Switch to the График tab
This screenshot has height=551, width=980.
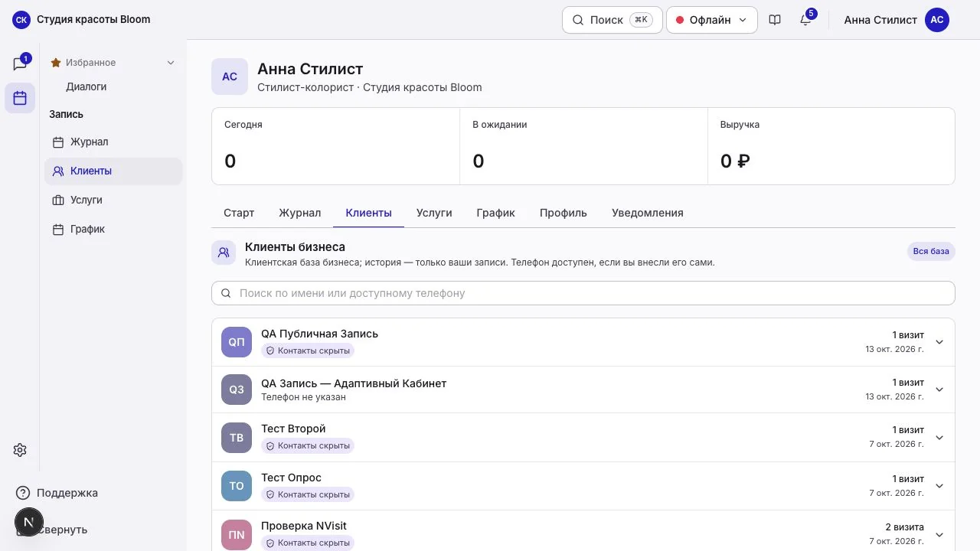[x=496, y=213]
